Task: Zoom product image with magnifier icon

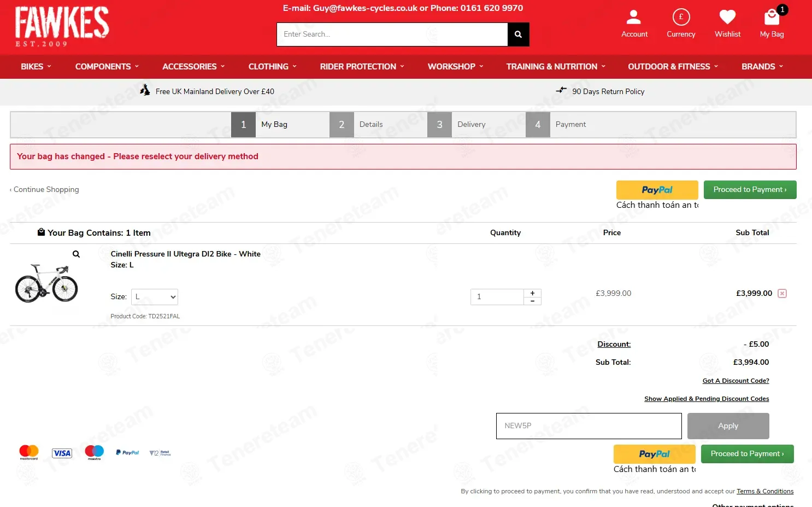Action: 77,254
